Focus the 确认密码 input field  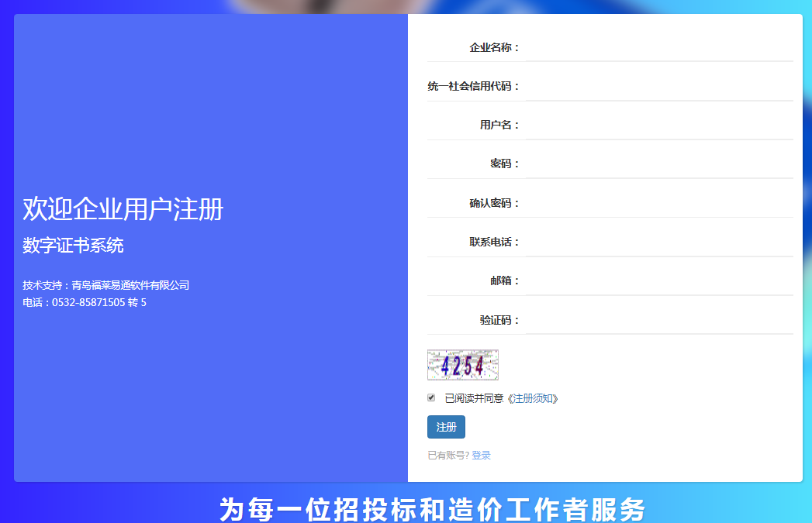tap(658, 203)
